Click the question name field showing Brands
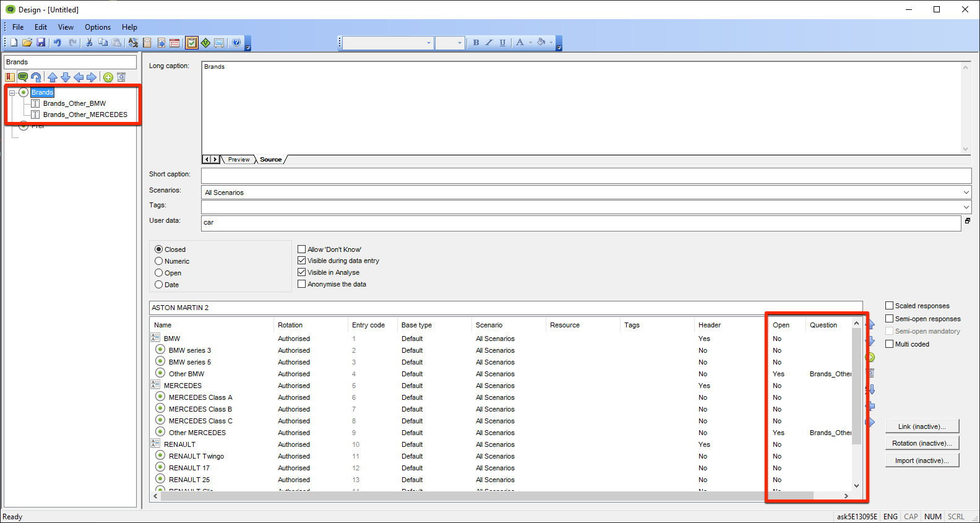Screen dimensions: 980x523 tap(70, 62)
